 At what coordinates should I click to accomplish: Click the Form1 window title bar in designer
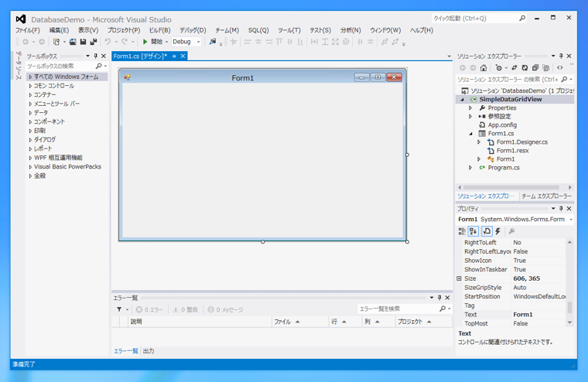(x=242, y=77)
